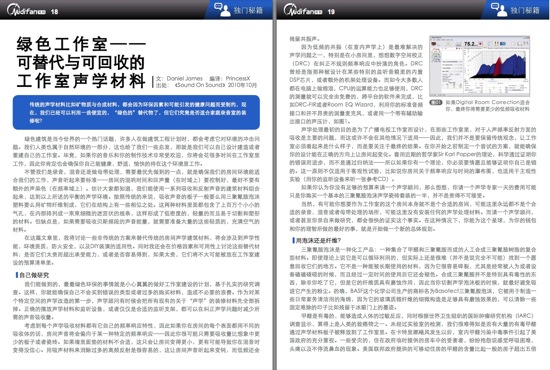Select the chat-person icon on page 18 banner
The width and height of the screenshot is (550, 370).
pos(222,9)
